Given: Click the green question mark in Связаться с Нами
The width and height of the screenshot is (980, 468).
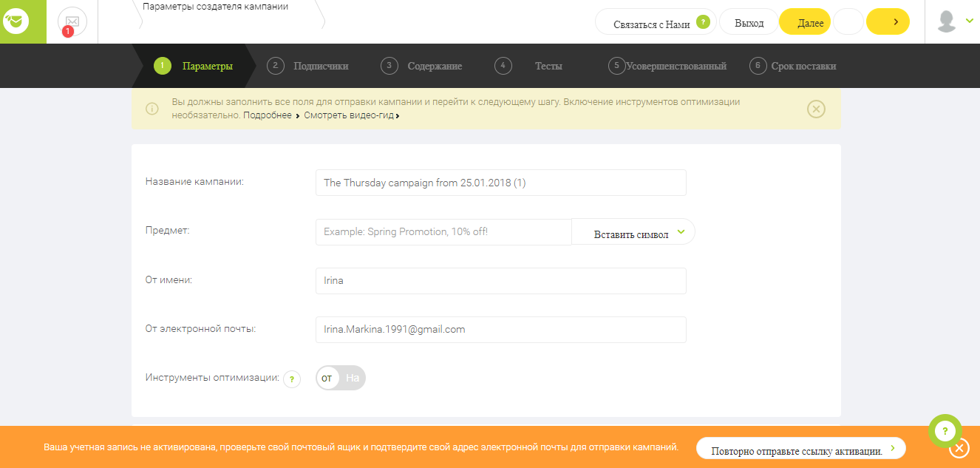Looking at the screenshot, I should click(x=703, y=21).
